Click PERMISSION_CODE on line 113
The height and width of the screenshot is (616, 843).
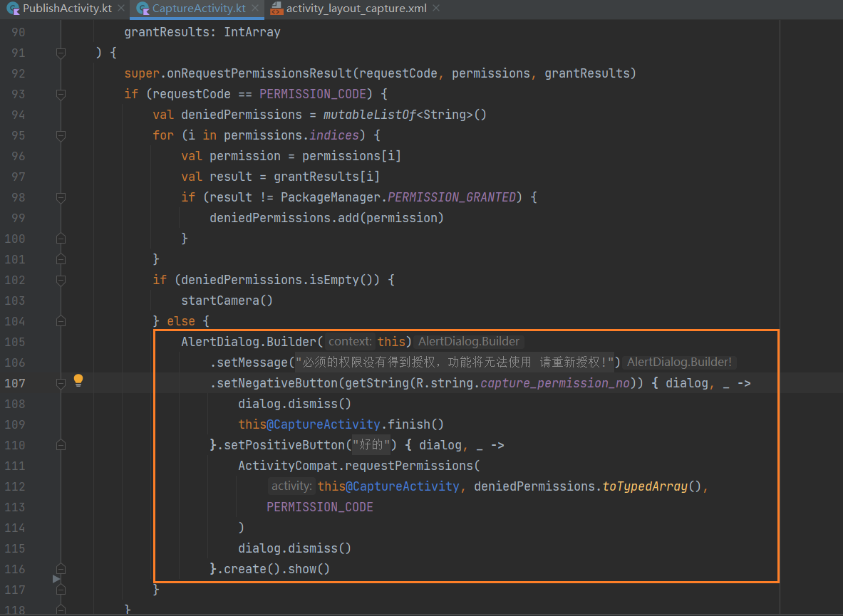[320, 507]
